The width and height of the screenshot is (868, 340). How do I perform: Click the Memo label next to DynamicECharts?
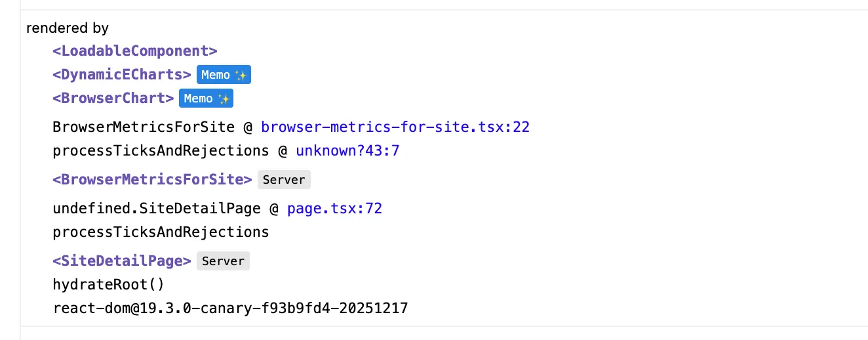pyautogui.click(x=216, y=75)
